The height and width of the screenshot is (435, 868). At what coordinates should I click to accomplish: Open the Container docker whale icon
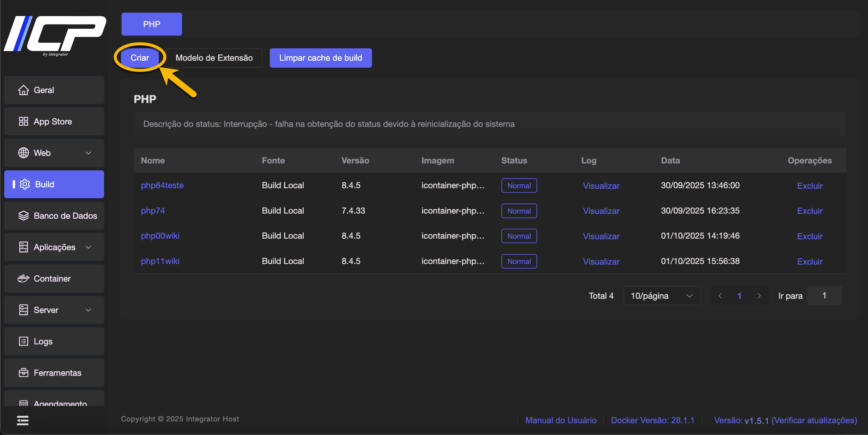23,279
